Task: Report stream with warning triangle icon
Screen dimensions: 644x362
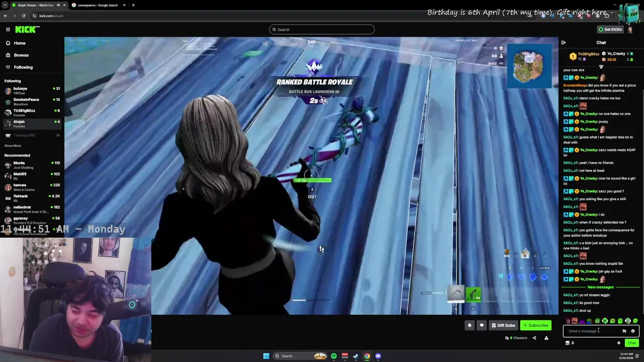Action: [546, 338]
